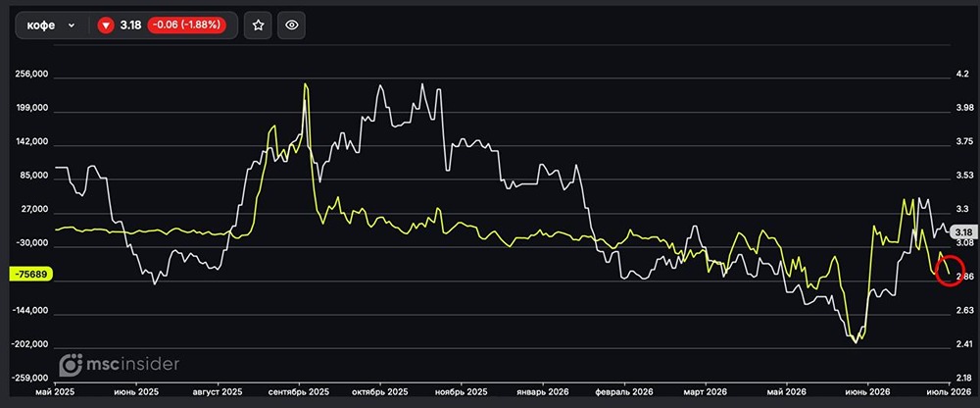This screenshot has height=408, width=980.
Task: Click the ноябрь 2025 axis label
Action: click(461, 391)
